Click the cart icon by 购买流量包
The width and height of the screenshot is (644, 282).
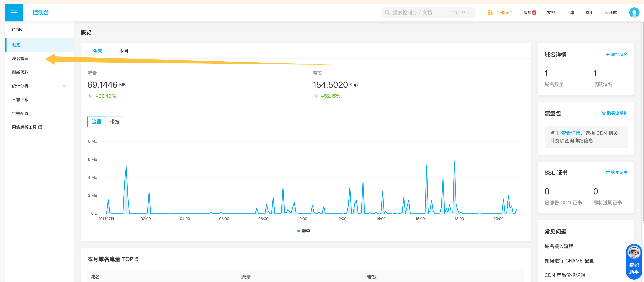click(603, 113)
